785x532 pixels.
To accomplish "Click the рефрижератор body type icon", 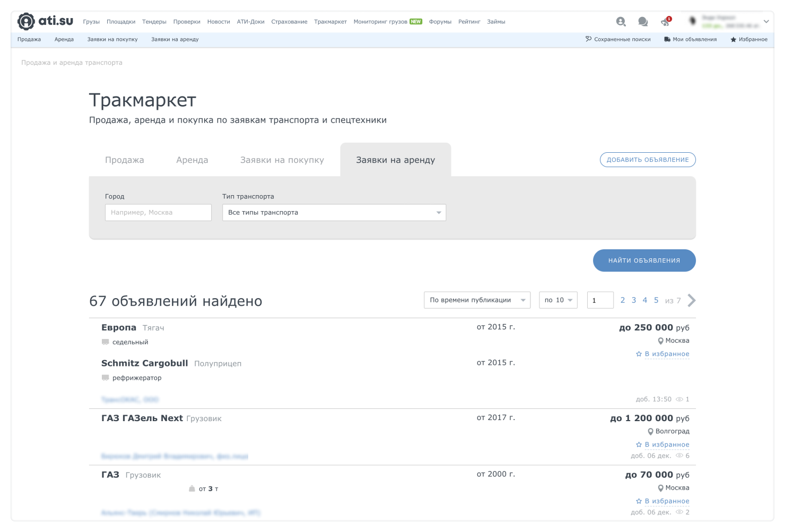I will [105, 378].
